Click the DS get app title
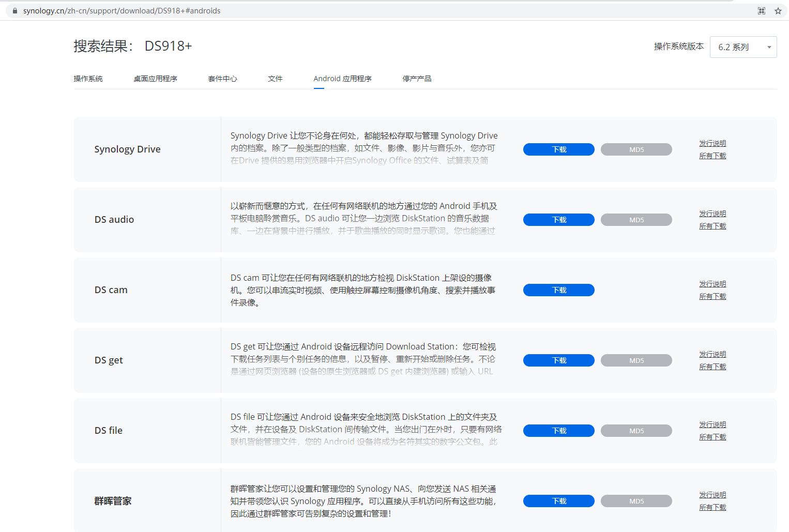 (109, 360)
